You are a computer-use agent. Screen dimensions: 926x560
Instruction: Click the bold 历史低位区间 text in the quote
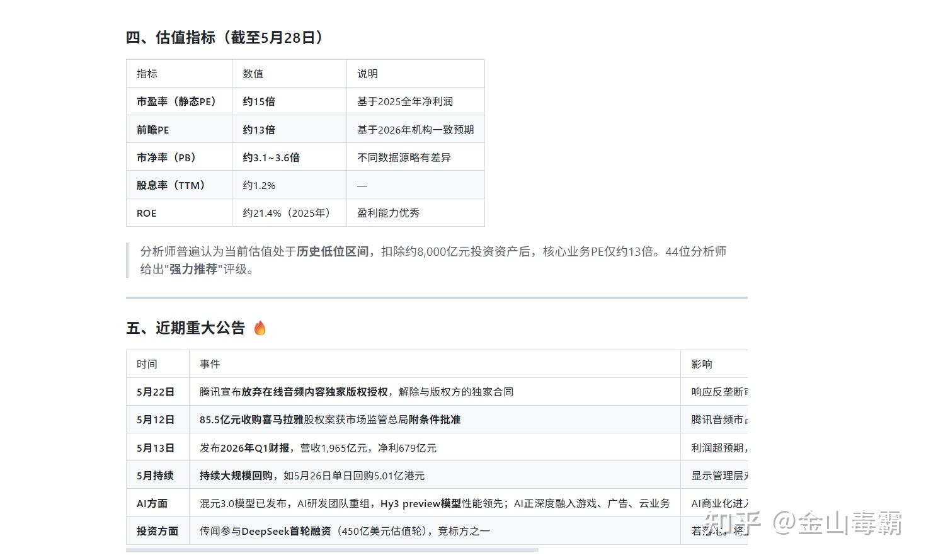[x=333, y=251]
